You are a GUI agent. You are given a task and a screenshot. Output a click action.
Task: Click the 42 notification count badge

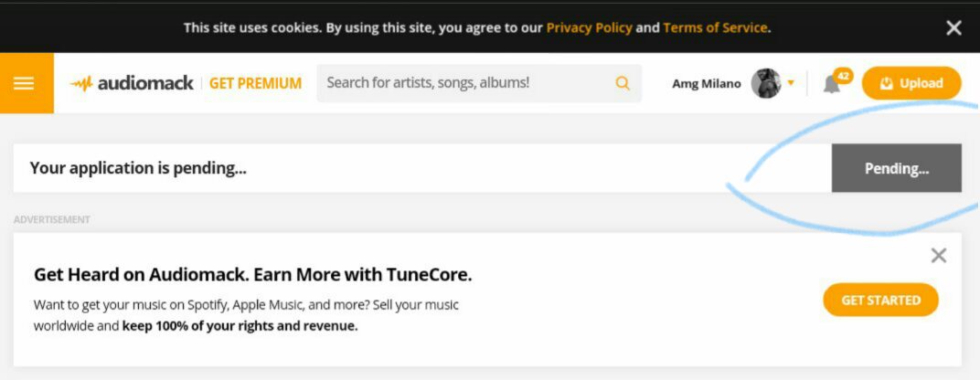pos(843,76)
